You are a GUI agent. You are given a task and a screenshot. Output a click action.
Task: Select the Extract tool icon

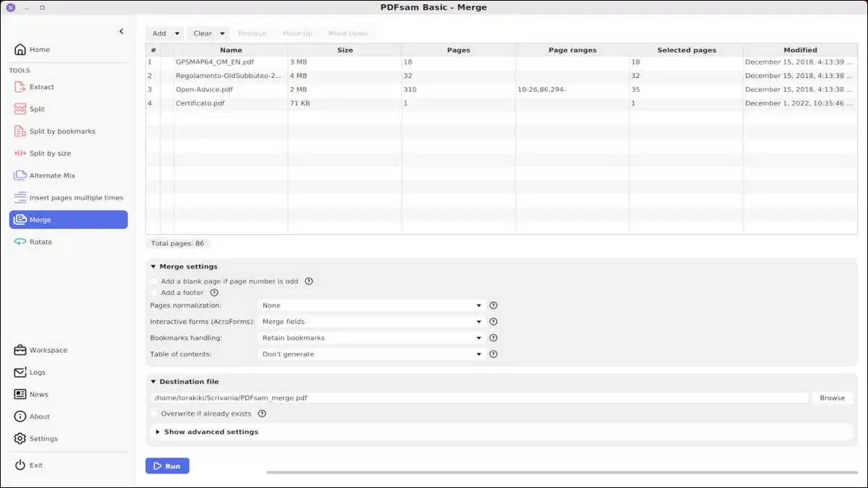pos(20,87)
